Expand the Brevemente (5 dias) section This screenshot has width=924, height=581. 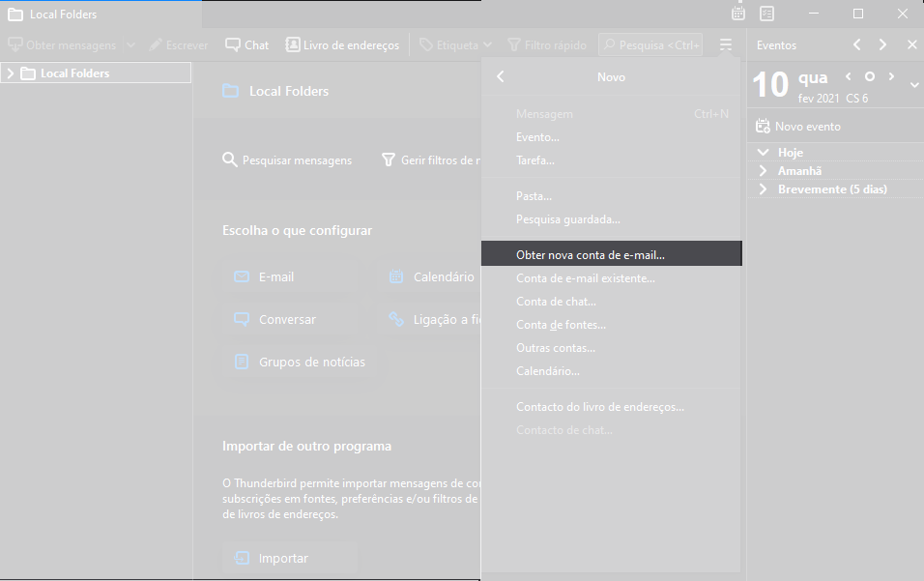coord(764,189)
